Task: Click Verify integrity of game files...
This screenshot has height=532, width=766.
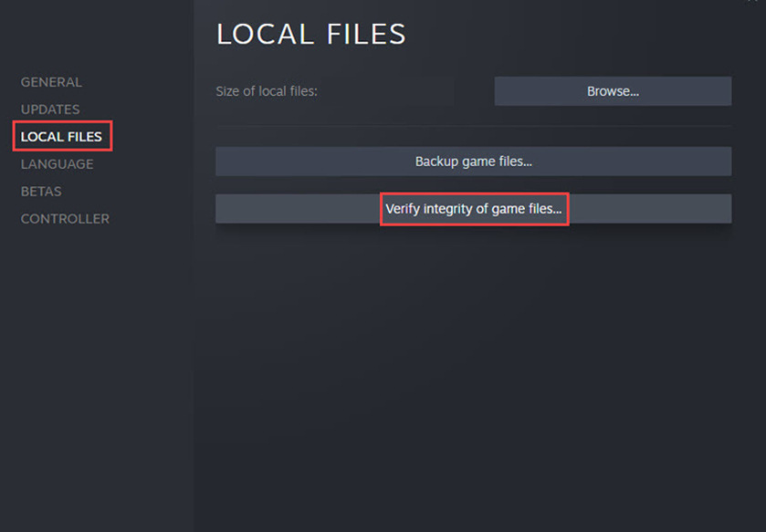Action: pyautogui.click(x=474, y=209)
